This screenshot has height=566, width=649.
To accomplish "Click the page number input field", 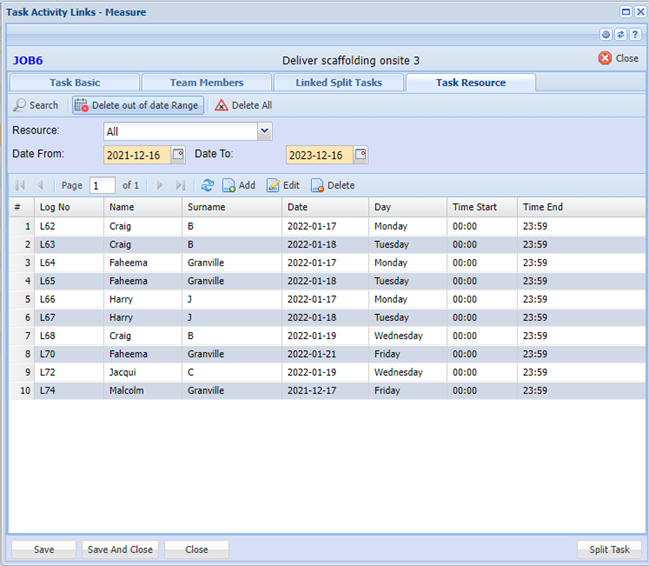I will click(x=102, y=185).
